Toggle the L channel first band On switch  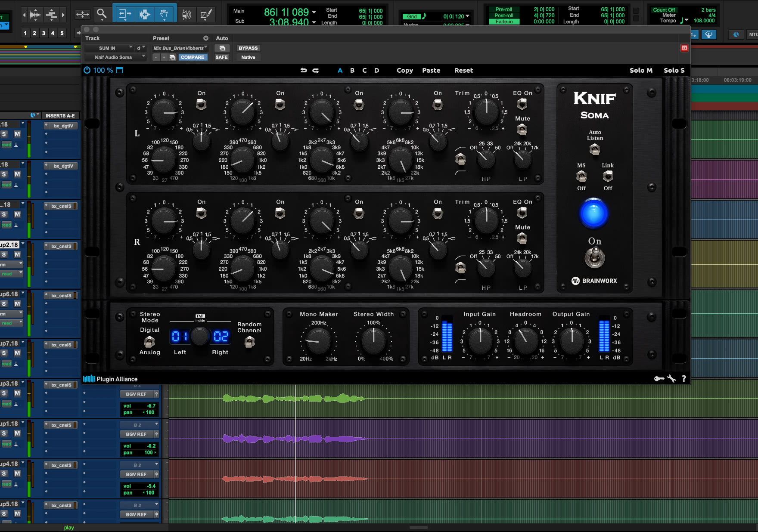pyautogui.click(x=201, y=104)
